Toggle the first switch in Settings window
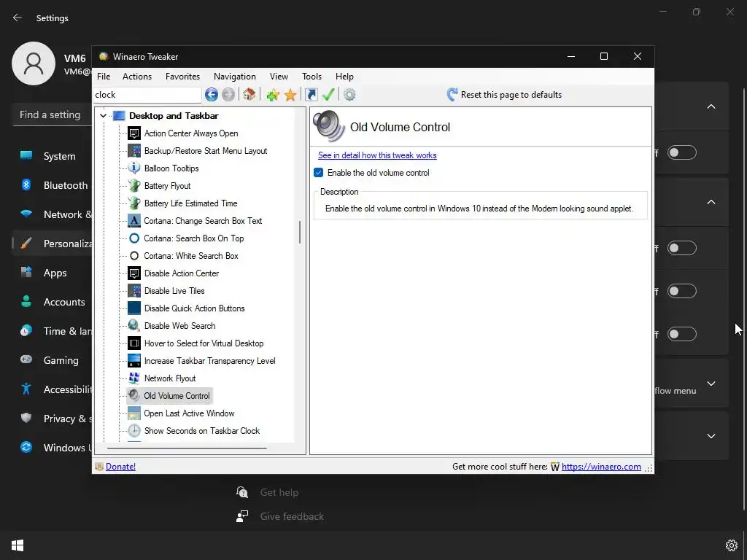747x560 pixels. 682,152
